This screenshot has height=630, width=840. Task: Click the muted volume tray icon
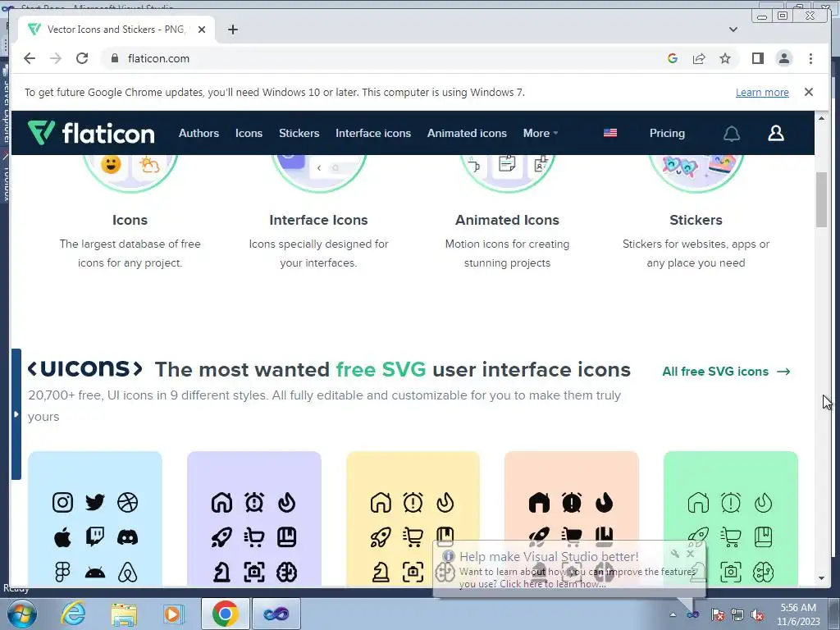tap(757, 614)
